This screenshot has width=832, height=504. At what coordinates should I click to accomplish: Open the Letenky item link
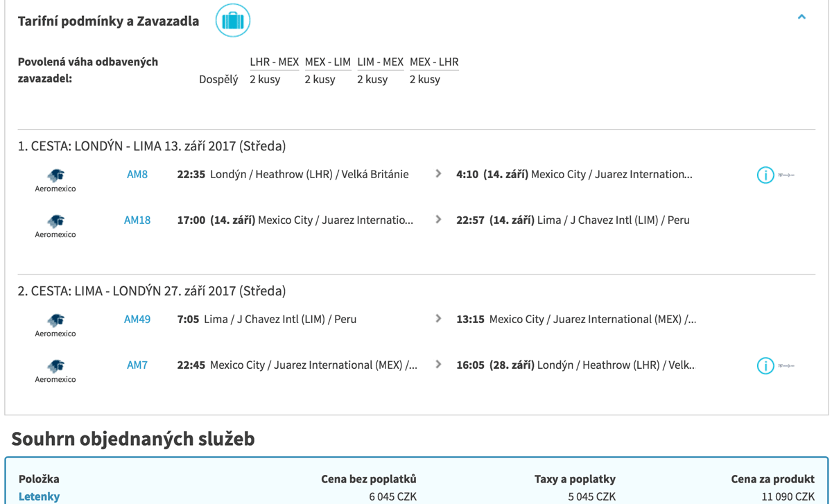(x=39, y=496)
